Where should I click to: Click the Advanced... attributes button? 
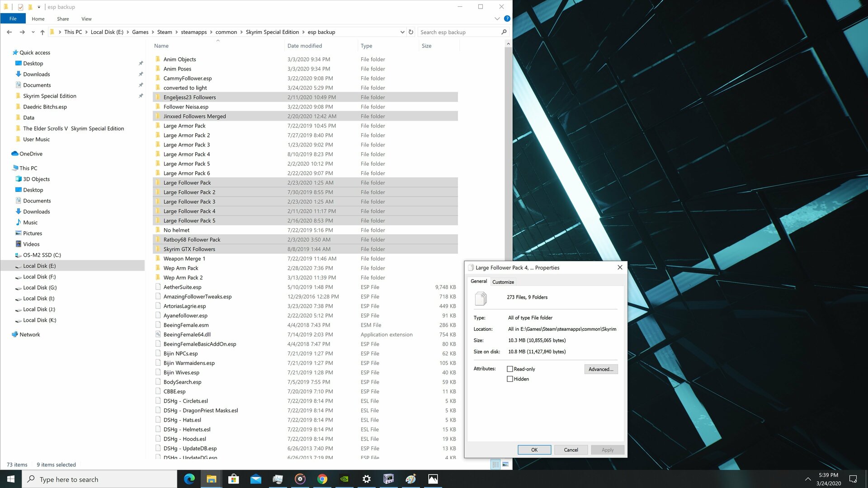click(x=601, y=369)
